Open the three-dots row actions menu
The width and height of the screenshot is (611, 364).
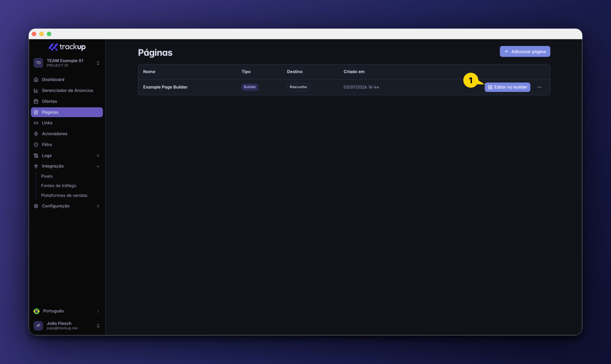click(x=539, y=87)
